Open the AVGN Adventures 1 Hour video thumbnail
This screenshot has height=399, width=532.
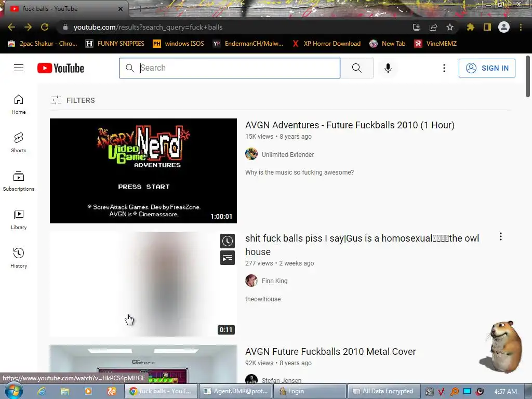click(x=143, y=170)
